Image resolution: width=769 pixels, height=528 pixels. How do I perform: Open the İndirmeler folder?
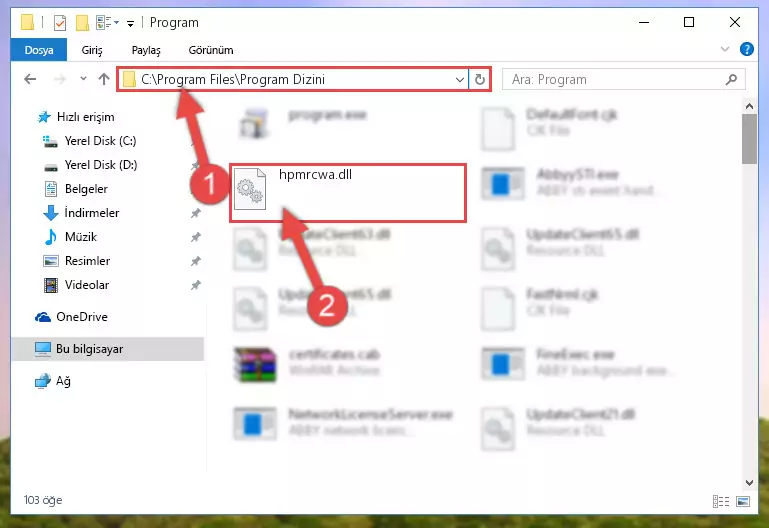pos(81,213)
